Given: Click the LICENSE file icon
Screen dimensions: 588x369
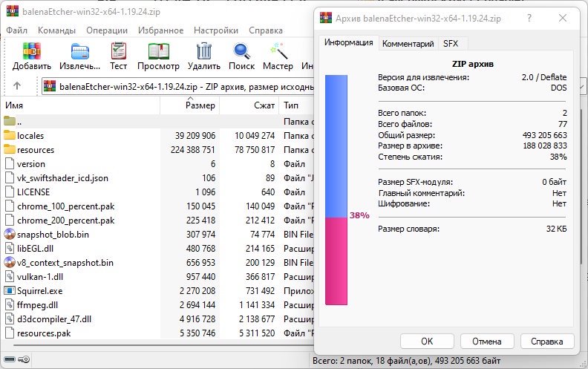Looking at the screenshot, I should (10, 192).
